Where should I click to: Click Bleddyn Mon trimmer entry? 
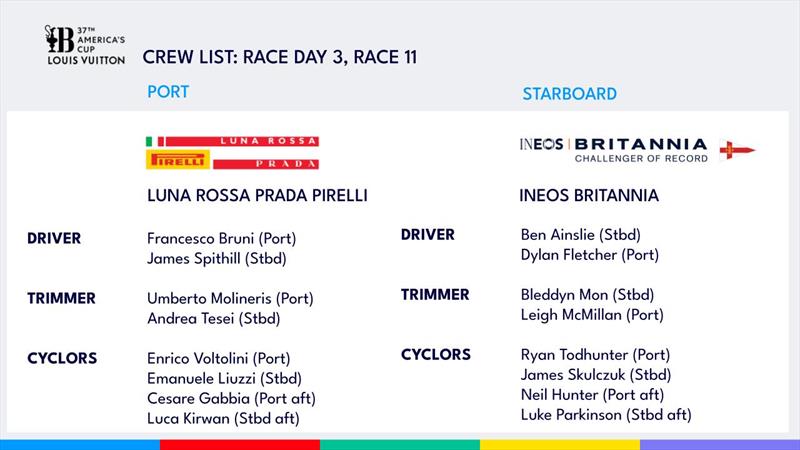(x=587, y=295)
